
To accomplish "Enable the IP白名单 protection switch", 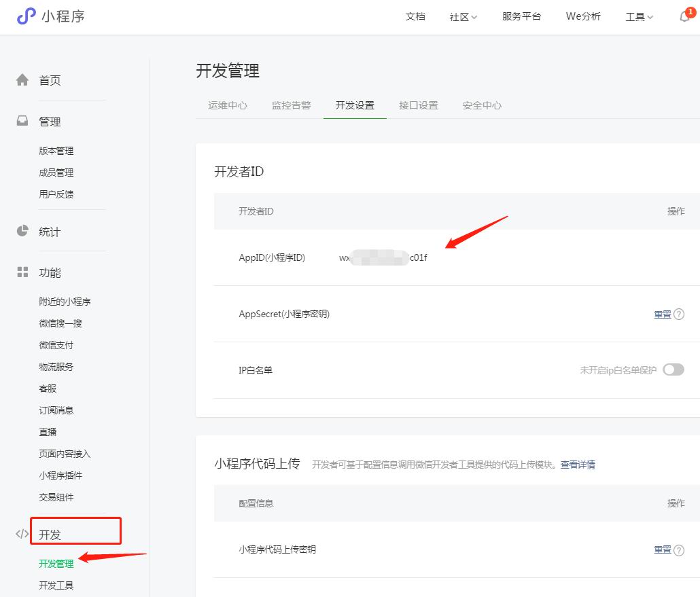I will (x=673, y=370).
